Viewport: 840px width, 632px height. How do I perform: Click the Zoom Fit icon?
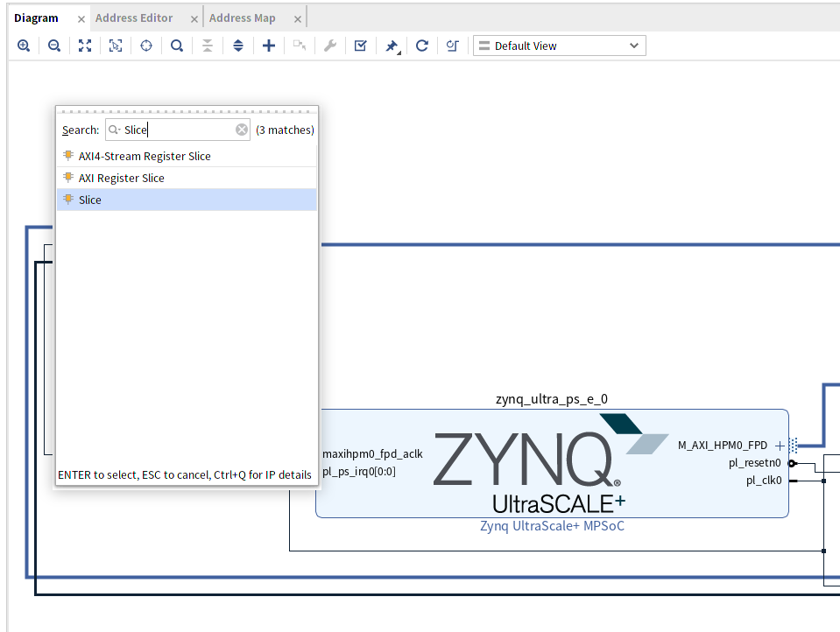(85, 46)
